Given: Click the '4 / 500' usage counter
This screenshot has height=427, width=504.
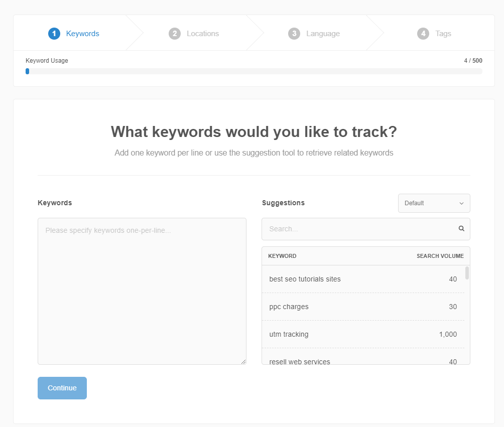Looking at the screenshot, I should point(473,60).
